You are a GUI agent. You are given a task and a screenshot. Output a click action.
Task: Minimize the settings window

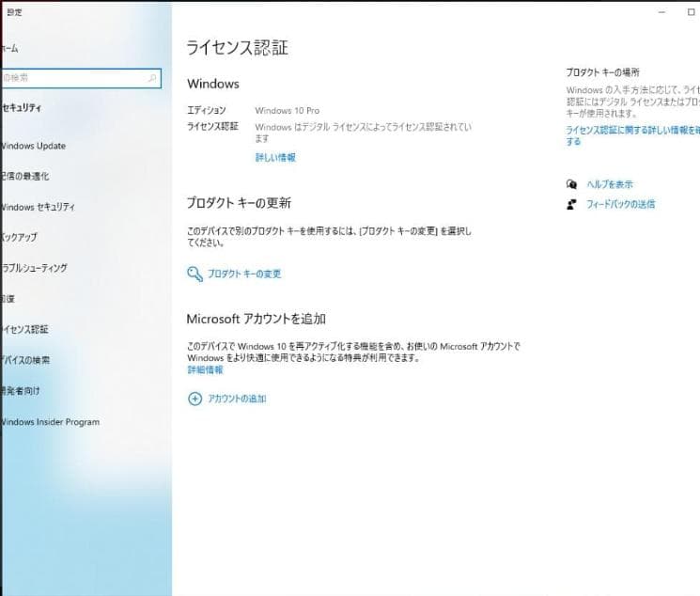point(661,12)
